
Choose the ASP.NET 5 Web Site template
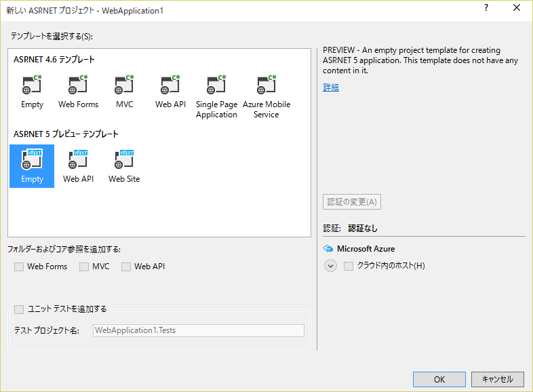pyautogui.click(x=124, y=166)
